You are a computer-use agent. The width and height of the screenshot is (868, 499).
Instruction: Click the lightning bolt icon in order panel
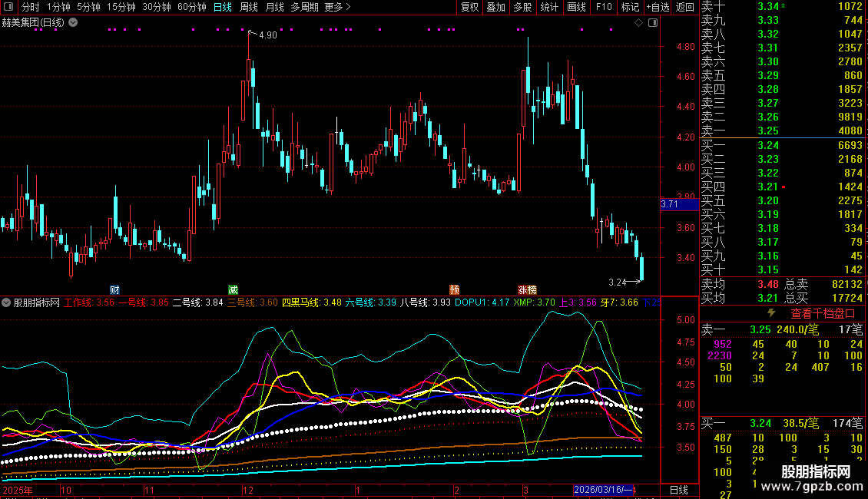(x=771, y=313)
